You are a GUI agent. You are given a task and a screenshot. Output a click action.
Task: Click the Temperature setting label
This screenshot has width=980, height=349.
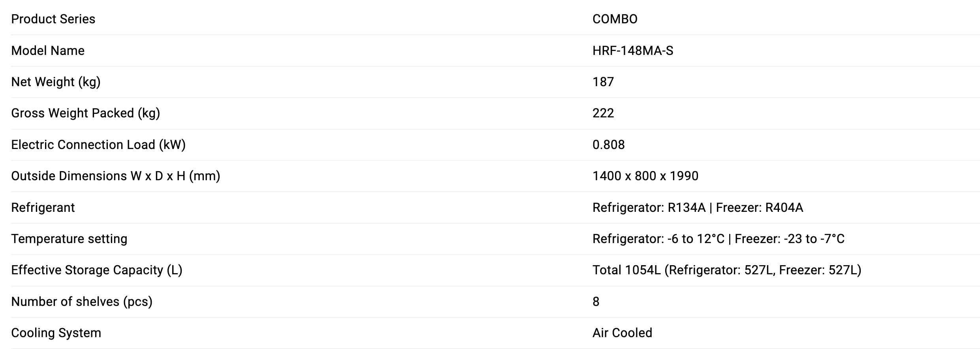[69, 239]
